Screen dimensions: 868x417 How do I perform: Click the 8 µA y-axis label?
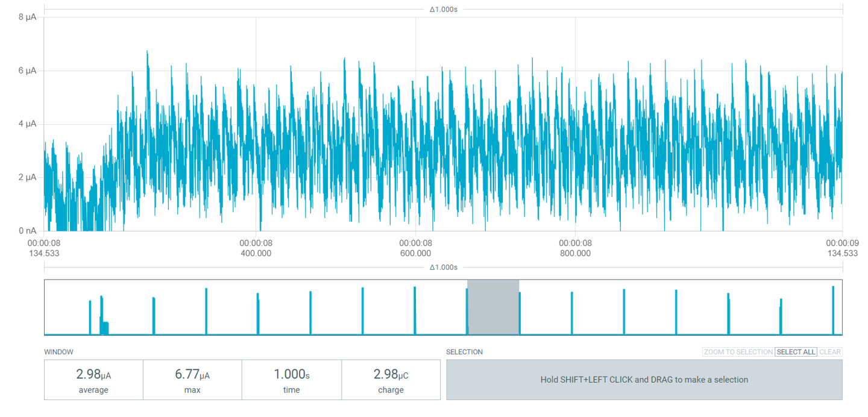click(28, 17)
